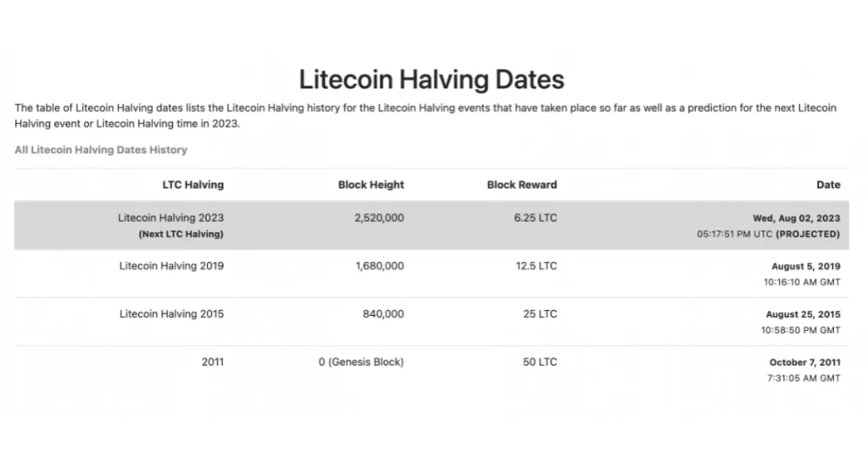This screenshot has width=868, height=454.
Task: Select the All Litecoin Halving Dates History label
Action: pos(101,150)
